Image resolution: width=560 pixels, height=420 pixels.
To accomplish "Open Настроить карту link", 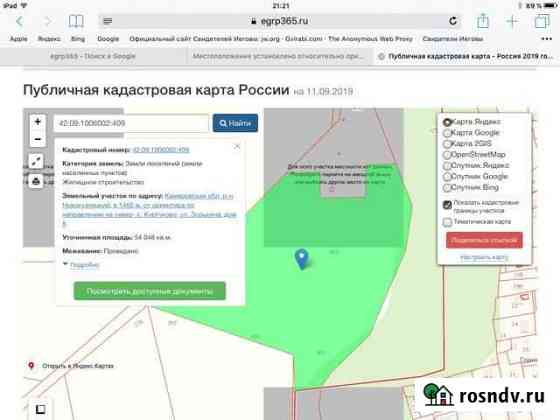I will pos(484,257).
